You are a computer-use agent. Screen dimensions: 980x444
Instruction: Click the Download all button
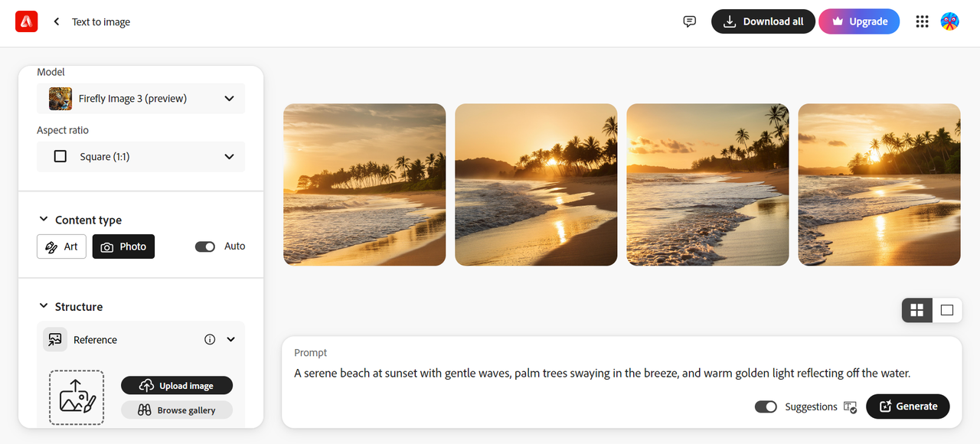tap(763, 21)
